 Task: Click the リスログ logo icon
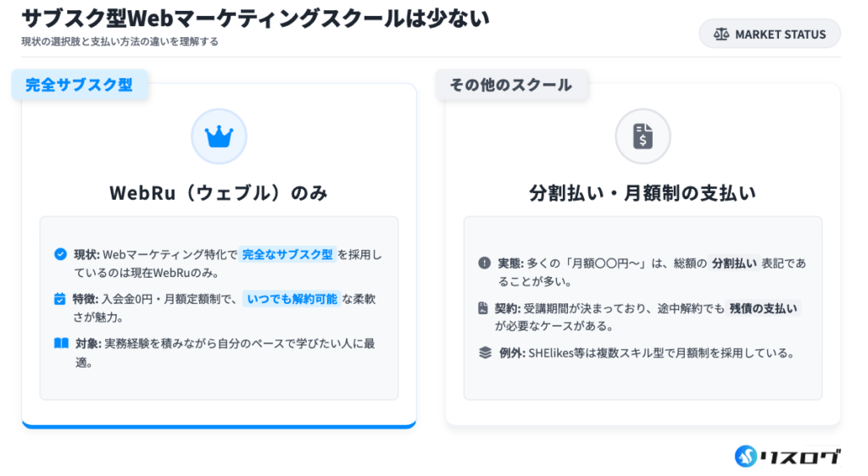(747, 456)
